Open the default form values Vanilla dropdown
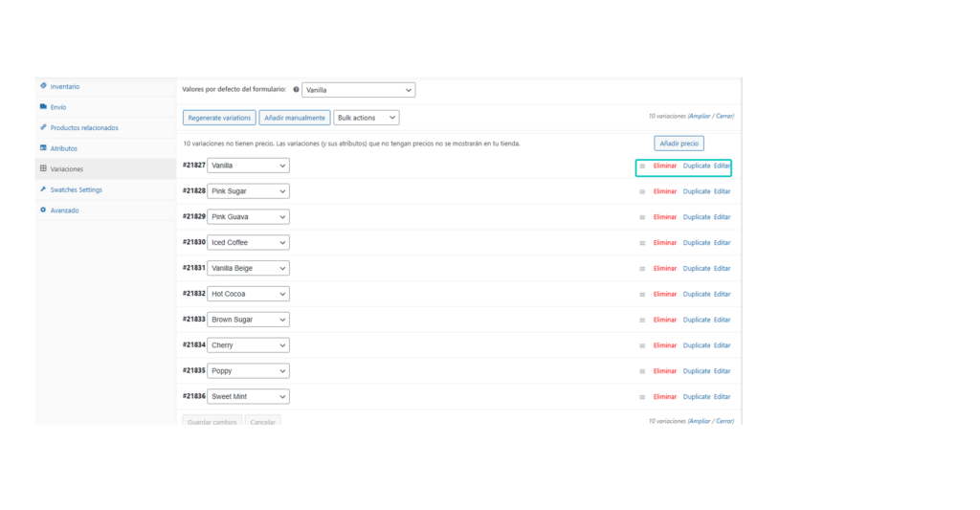The height and width of the screenshot is (510, 980). coord(358,90)
